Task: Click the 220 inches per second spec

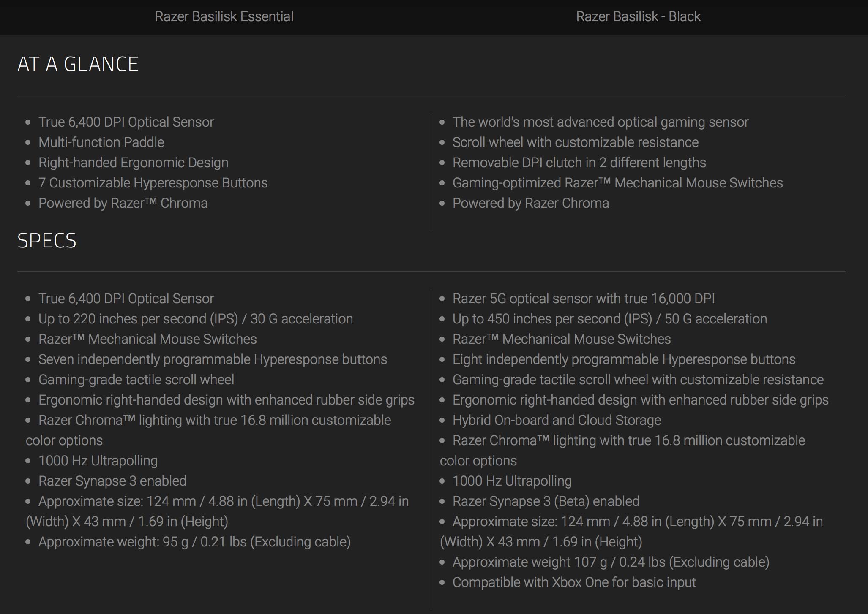Action: [x=195, y=319]
